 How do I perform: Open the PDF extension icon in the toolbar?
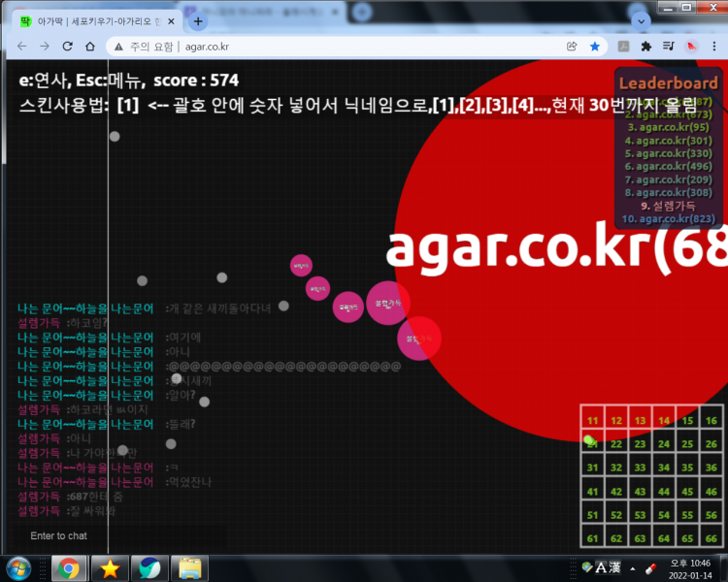click(x=623, y=47)
